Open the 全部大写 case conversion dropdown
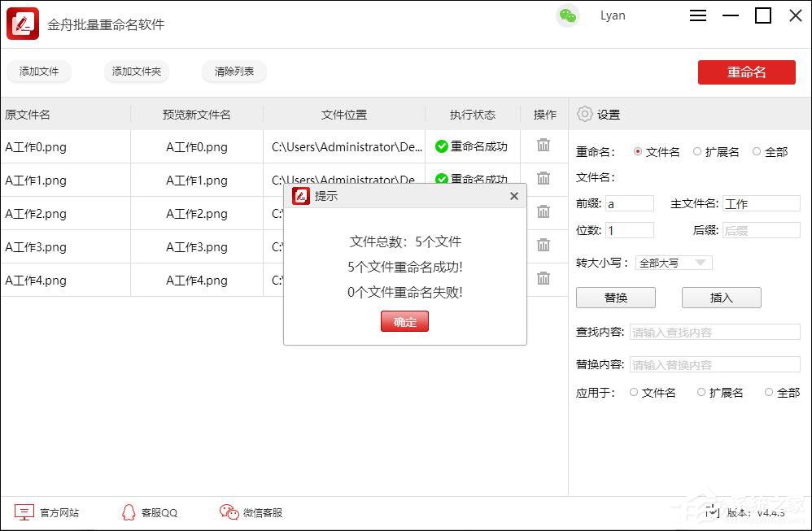This screenshot has height=531, width=812. tap(674, 262)
